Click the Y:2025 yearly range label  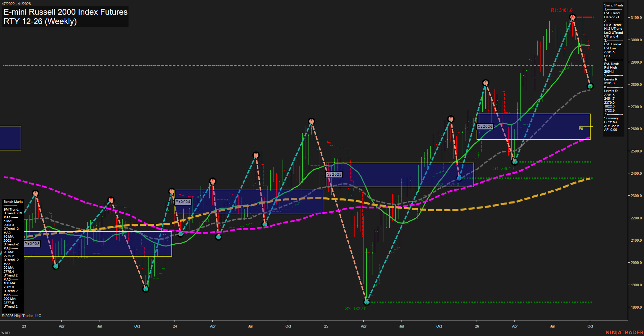(334, 174)
